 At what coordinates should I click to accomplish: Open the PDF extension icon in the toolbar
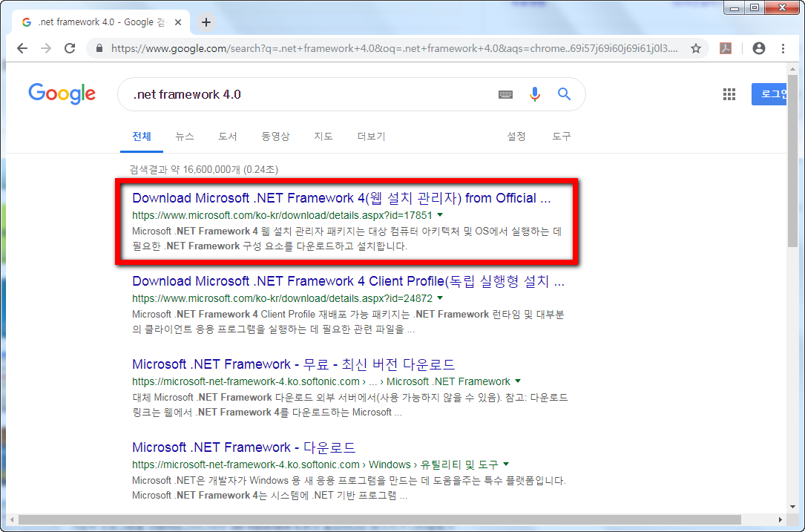[726, 48]
